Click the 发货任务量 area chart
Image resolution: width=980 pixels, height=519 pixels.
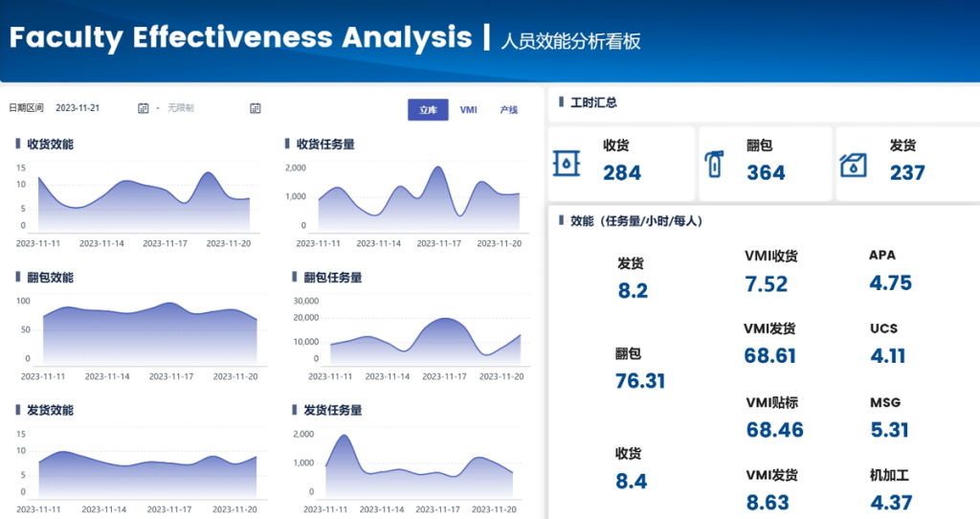[419, 471]
